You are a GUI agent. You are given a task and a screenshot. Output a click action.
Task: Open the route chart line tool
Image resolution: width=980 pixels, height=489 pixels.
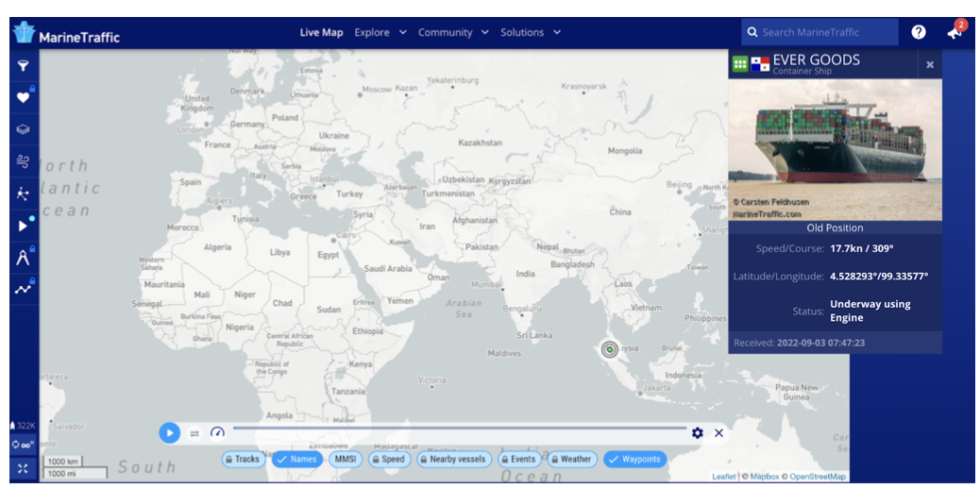pos(23,290)
